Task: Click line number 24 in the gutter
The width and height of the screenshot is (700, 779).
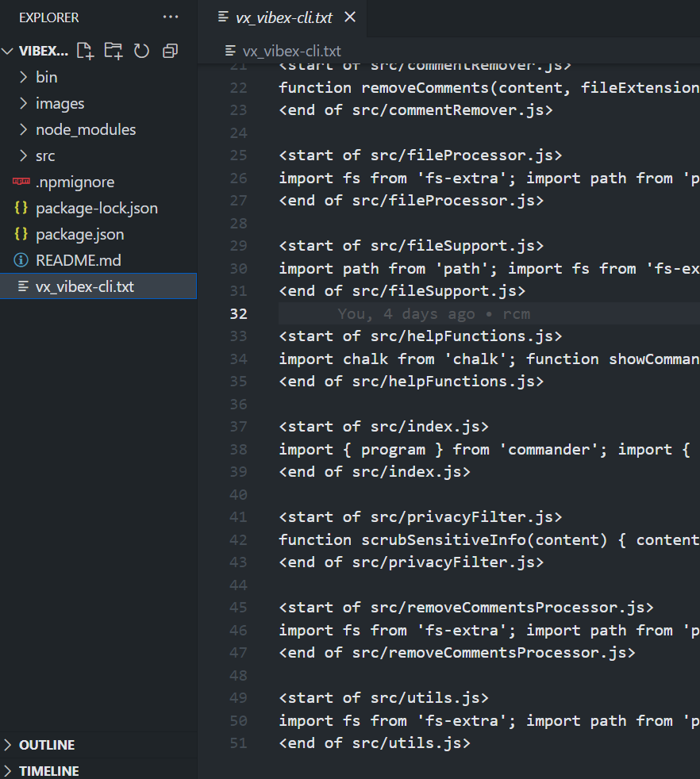Action: point(239,132)
